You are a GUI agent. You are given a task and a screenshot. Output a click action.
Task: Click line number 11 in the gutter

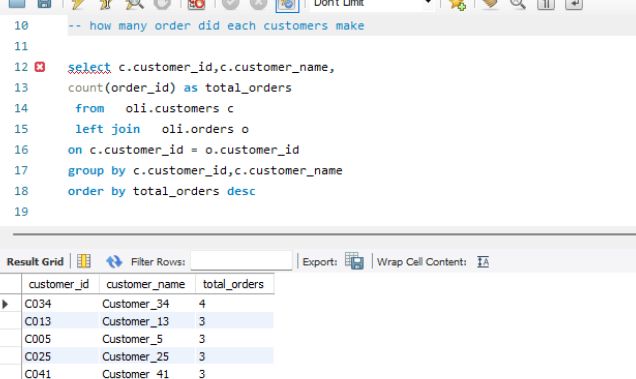pos(21,46)
